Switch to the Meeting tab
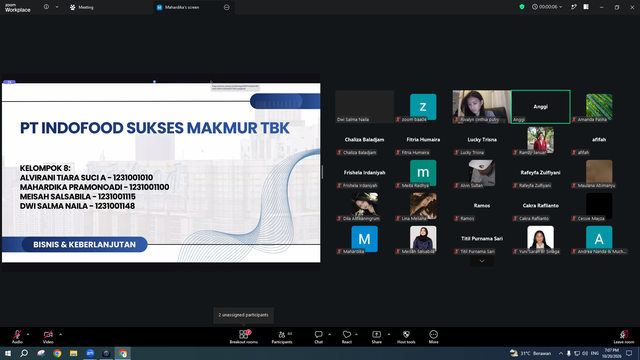This screenshot has width=640, height=360. pos(82,7)
